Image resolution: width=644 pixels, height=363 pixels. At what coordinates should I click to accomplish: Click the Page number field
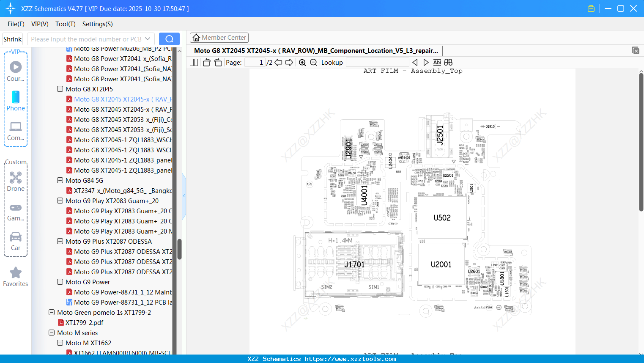pos(255,63)
